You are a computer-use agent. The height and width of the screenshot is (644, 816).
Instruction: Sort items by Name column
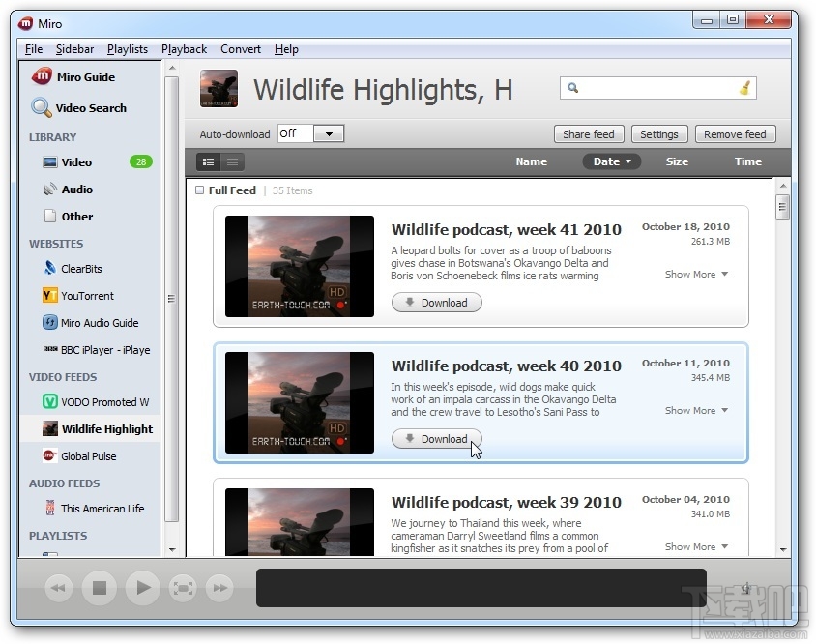532,161
